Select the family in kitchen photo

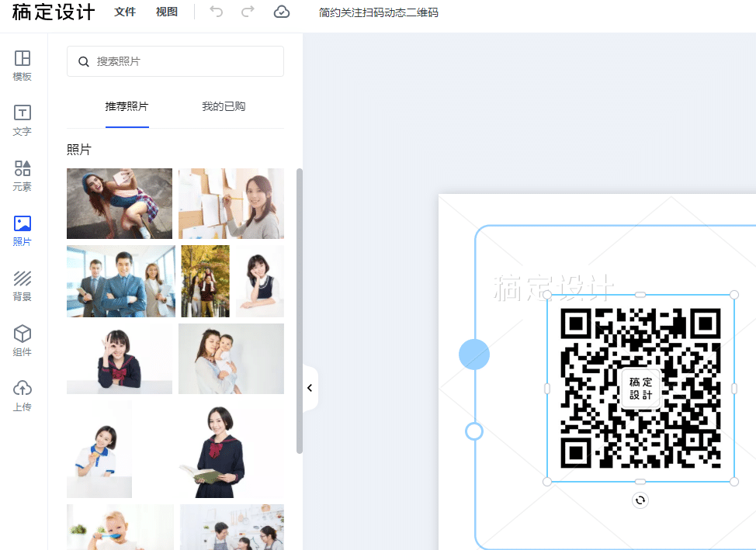232,527
